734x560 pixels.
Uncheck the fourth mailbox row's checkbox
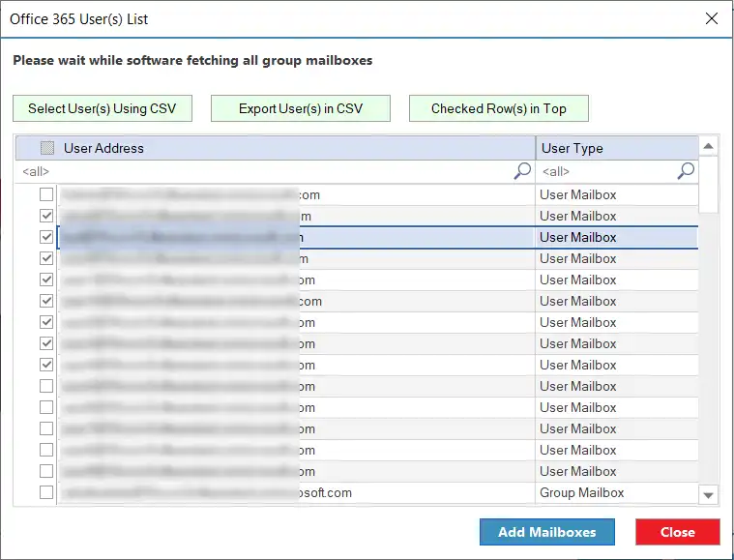tap(46, 258)
